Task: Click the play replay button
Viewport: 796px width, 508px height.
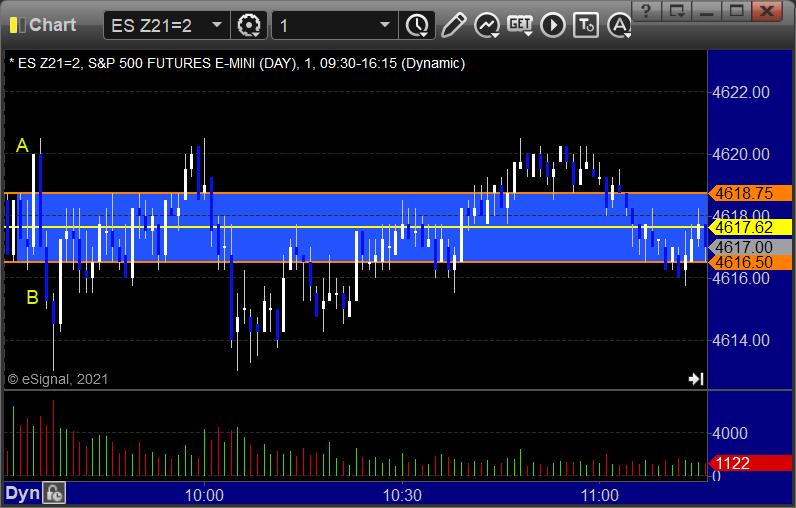Action: tap(552, 25)
